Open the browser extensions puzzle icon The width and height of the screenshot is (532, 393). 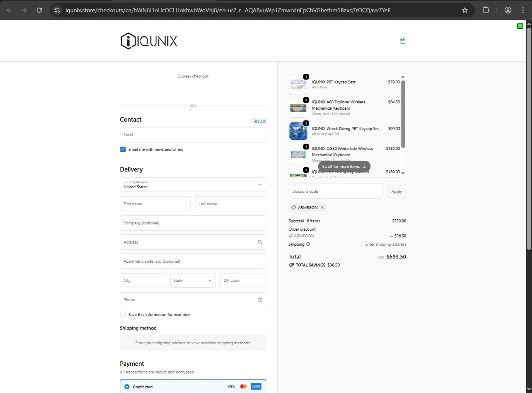[x=486, y=10]
